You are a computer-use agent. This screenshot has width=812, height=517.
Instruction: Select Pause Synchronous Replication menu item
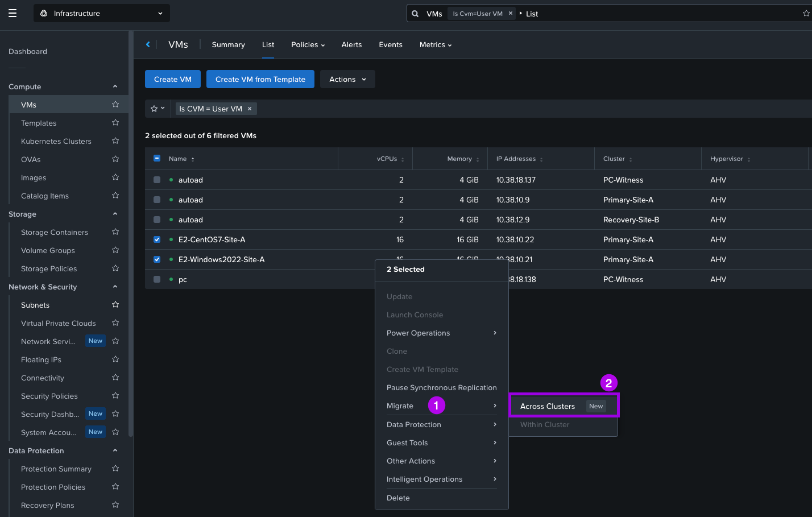tap(442, 387)
